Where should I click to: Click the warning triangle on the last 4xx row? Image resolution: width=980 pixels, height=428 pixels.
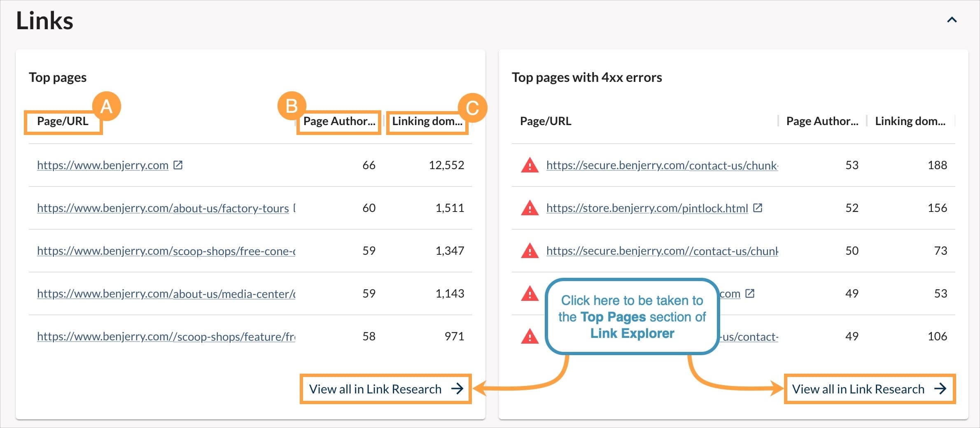529,336
